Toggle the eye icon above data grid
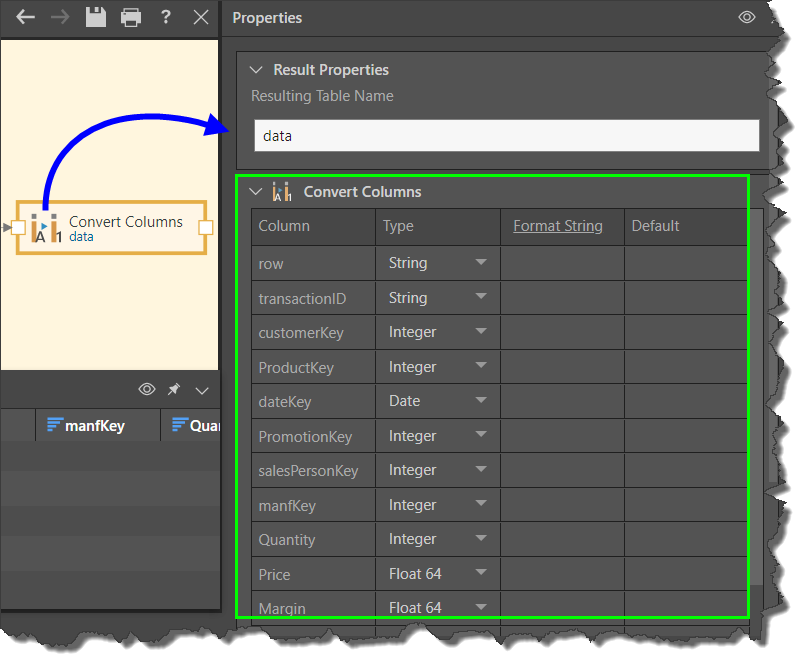Viewport: 808px width, 668px height. 147,389
